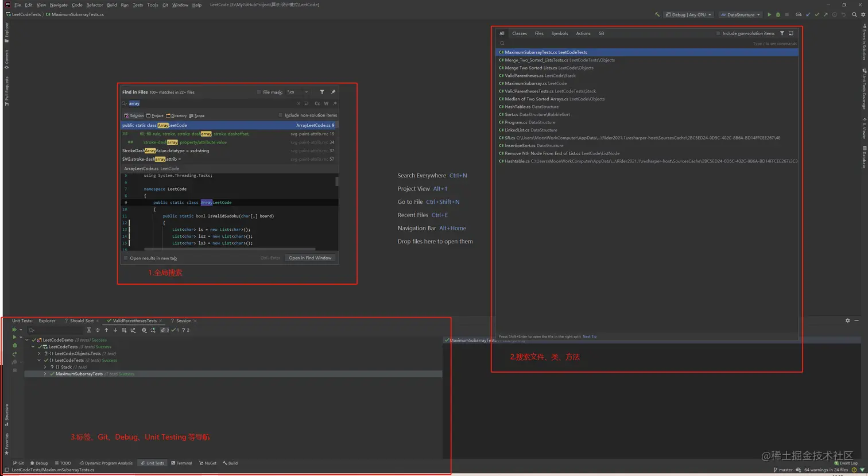Click the Build solution hammer icon
The height and width of the screenshot is (476, 868).
coord(657,14)
